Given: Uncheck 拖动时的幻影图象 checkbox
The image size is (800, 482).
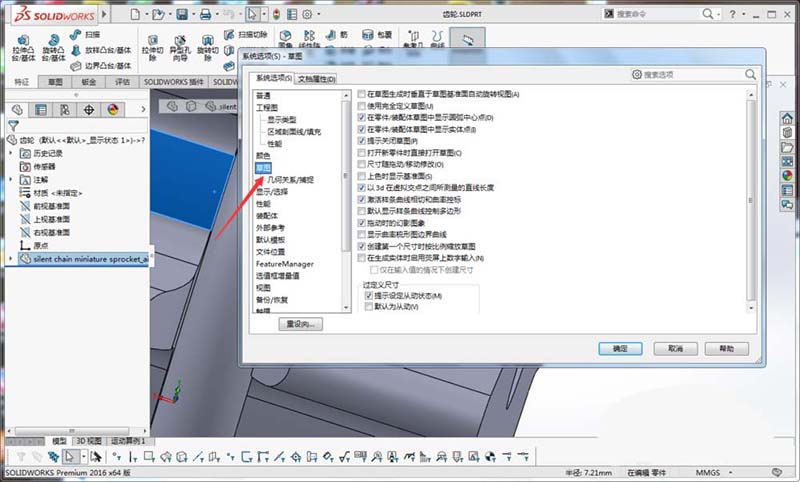Looking at the screenshot, I should [362, 223].
